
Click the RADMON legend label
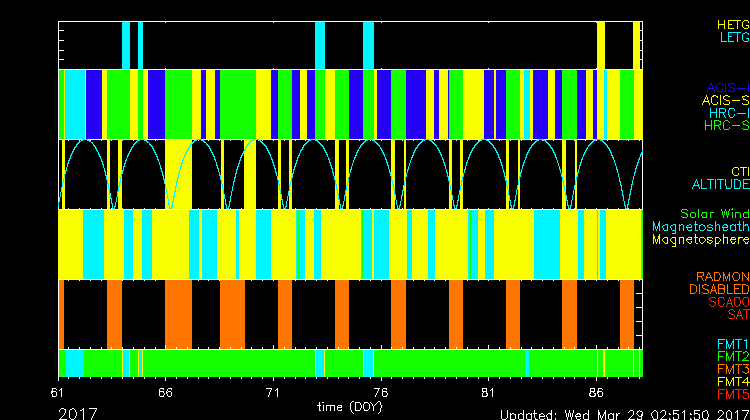[721, 276]
